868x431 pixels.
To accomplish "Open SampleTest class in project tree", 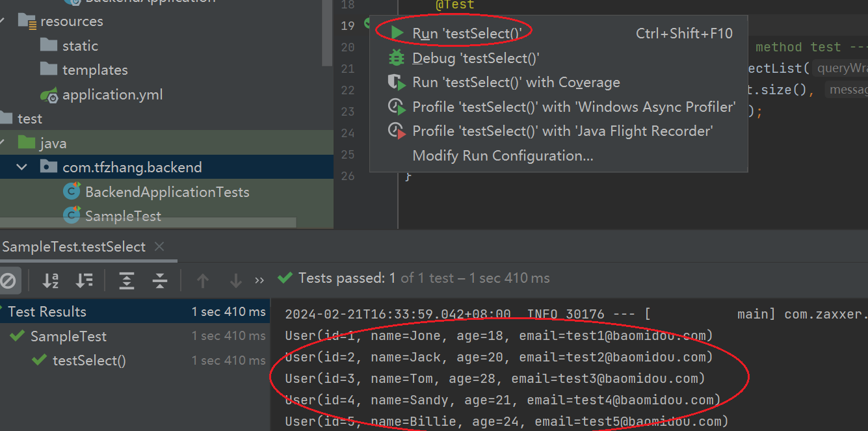I will 123,216.
